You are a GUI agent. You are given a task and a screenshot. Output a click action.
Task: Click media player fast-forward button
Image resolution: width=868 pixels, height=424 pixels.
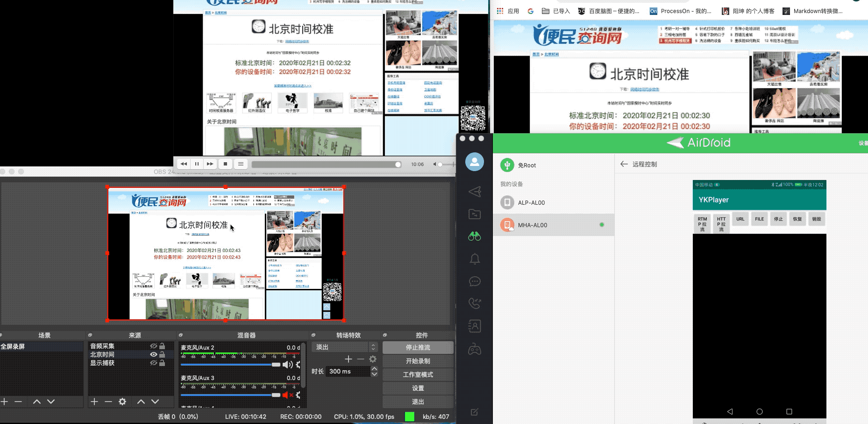click(x=210, y=164)
